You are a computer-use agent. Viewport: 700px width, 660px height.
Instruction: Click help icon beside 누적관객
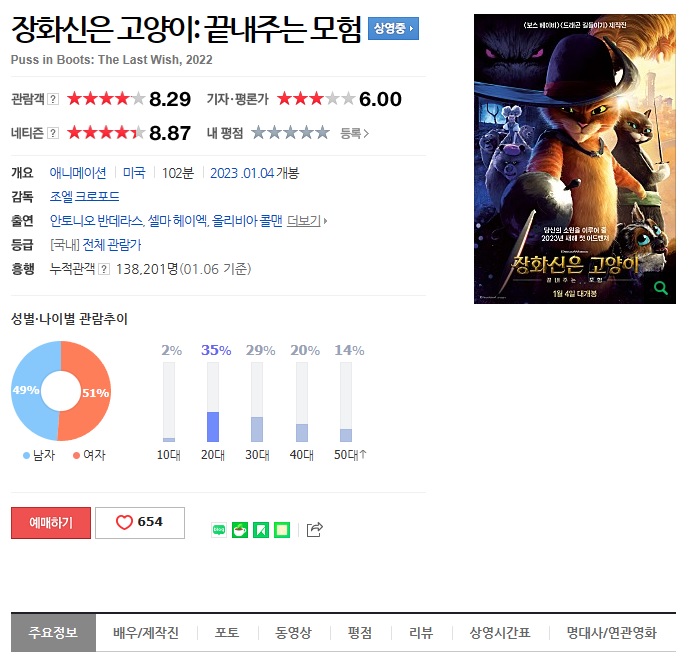coord(104,269)
